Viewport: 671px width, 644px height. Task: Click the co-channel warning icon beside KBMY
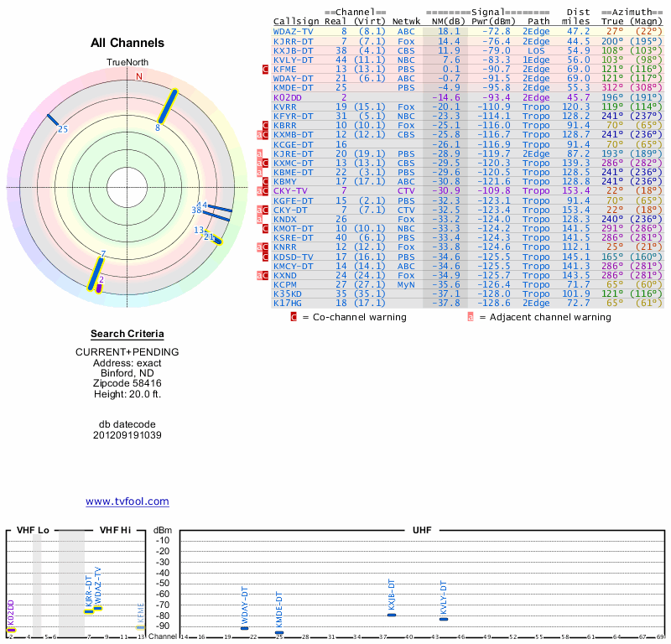tap(267, 181)
